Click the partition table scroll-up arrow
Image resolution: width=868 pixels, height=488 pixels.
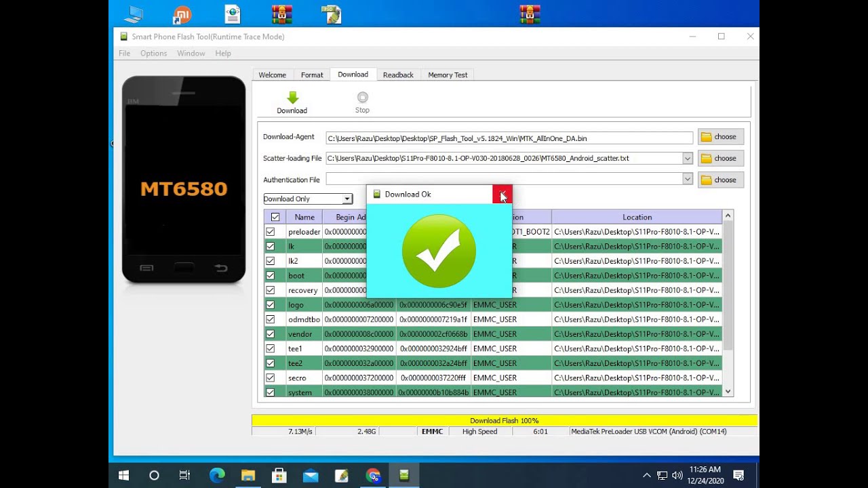[728, 216]
